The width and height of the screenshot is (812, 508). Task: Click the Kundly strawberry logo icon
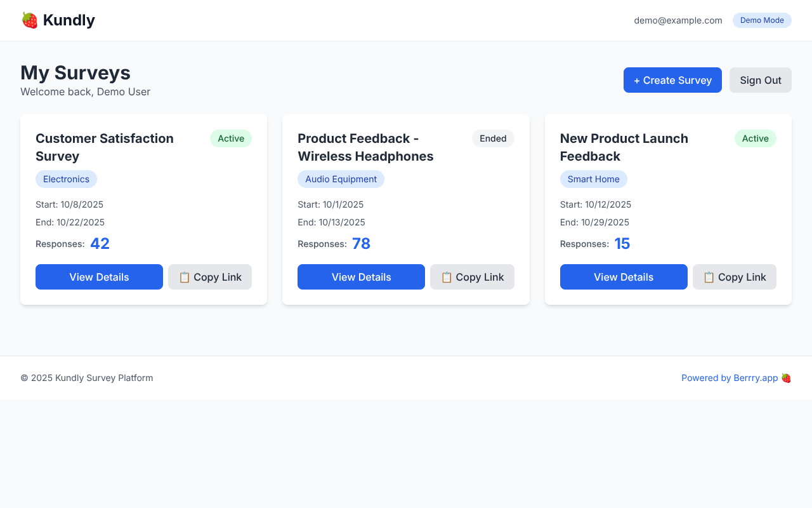click(x=29, y=20)
